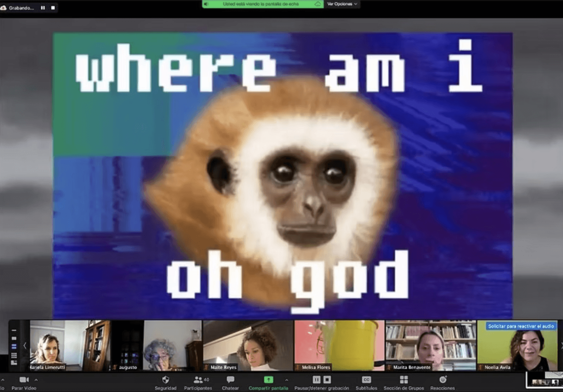Click the Melisa Flores name label

[316, 367]
